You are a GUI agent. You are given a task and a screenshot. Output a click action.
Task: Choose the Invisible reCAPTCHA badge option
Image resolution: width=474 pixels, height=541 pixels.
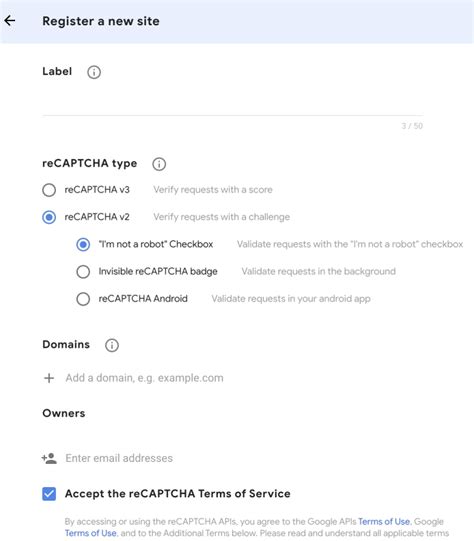pyautogui.click(x=83, y=272)
